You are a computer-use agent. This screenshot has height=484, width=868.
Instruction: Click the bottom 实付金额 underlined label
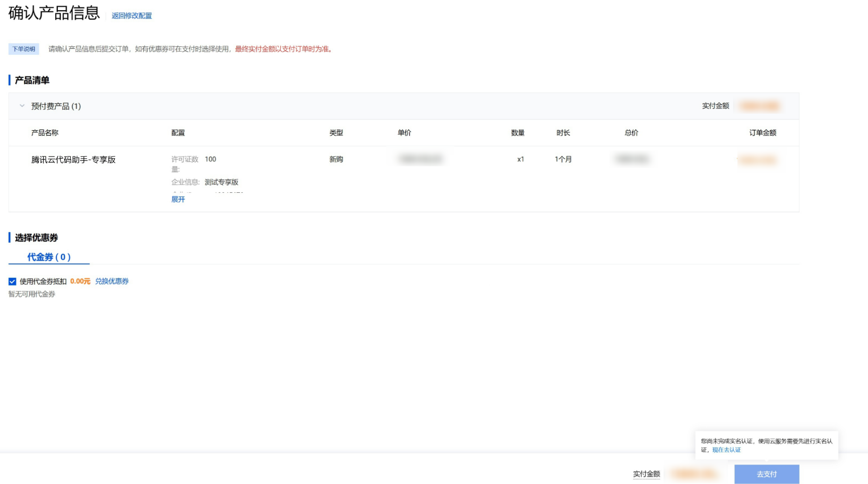[646, 474]
